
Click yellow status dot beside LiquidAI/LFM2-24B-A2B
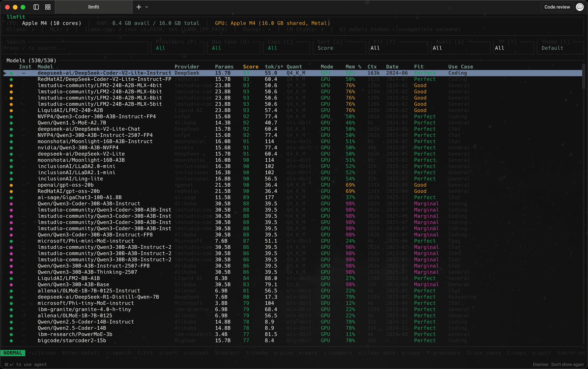click(x=11, y=111)
